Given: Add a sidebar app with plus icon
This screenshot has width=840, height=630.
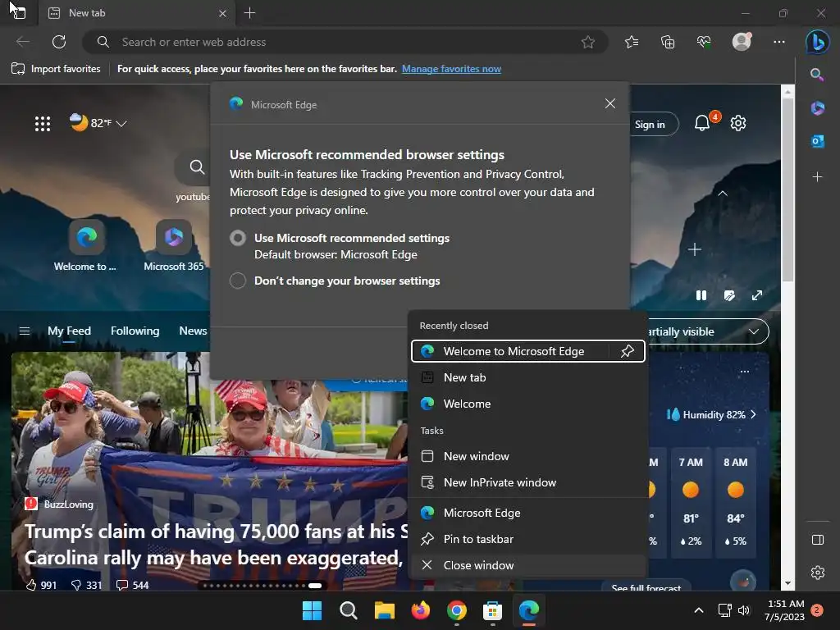Looking at the screenshot, I should pyautogui.click(x=817, y=177).
